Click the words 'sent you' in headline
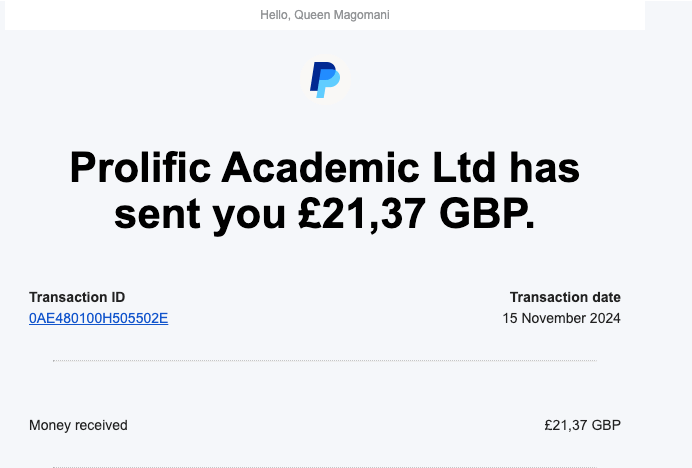This screenshot has width=692, height=468. [199, 215]
